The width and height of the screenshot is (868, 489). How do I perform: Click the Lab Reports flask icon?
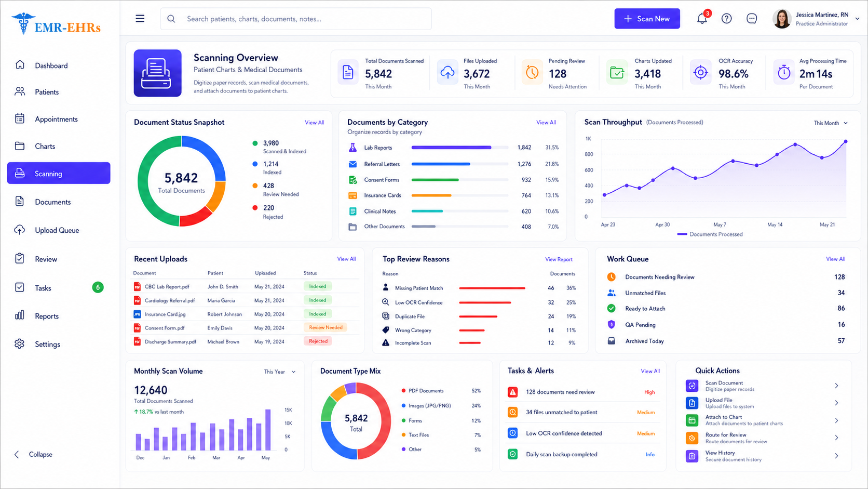coord(352,148)
